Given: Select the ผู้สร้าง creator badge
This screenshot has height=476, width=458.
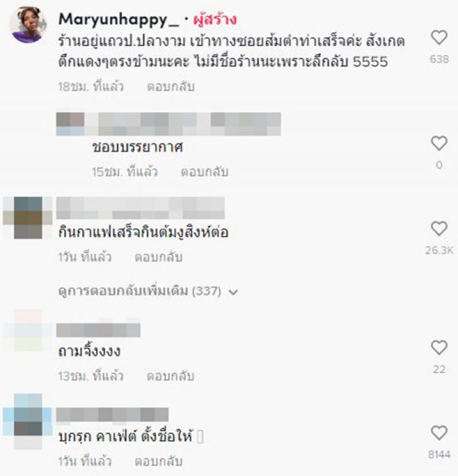Looking at the screenshot, I should click(x=215, y=19).
